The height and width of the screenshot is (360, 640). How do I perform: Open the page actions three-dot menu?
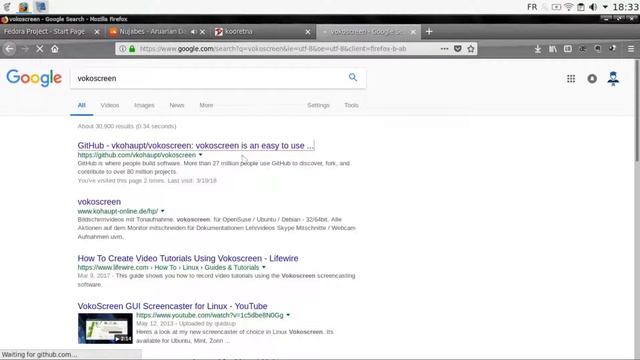444,49
